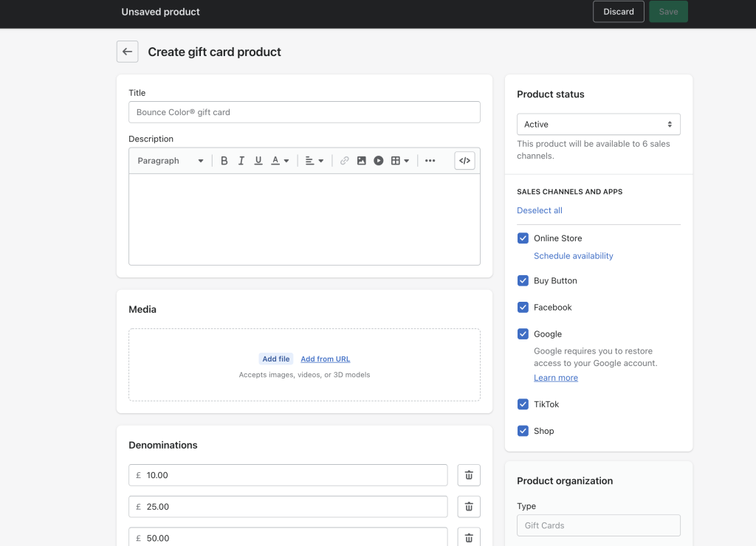Viewport: 756px width, 546px height.
Task: Open the insert table dropdown
Action: pyautogui.click(x=400, y=161)
